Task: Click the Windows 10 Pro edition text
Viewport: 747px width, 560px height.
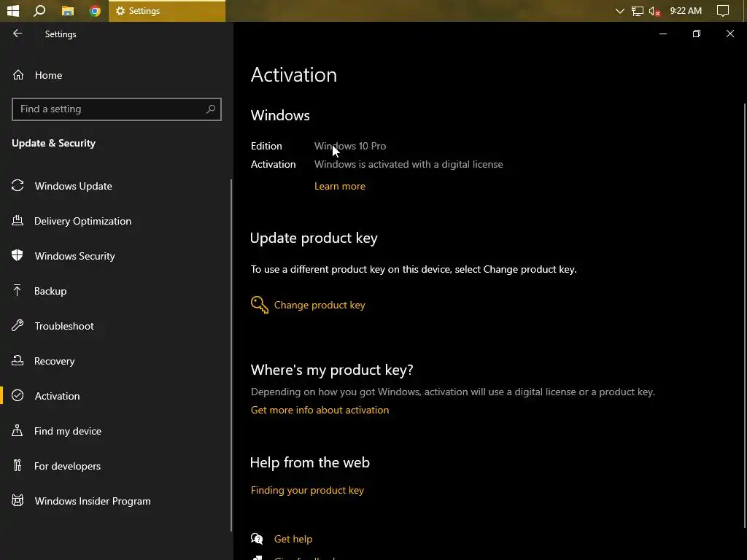Action: (x=350, y=146)
